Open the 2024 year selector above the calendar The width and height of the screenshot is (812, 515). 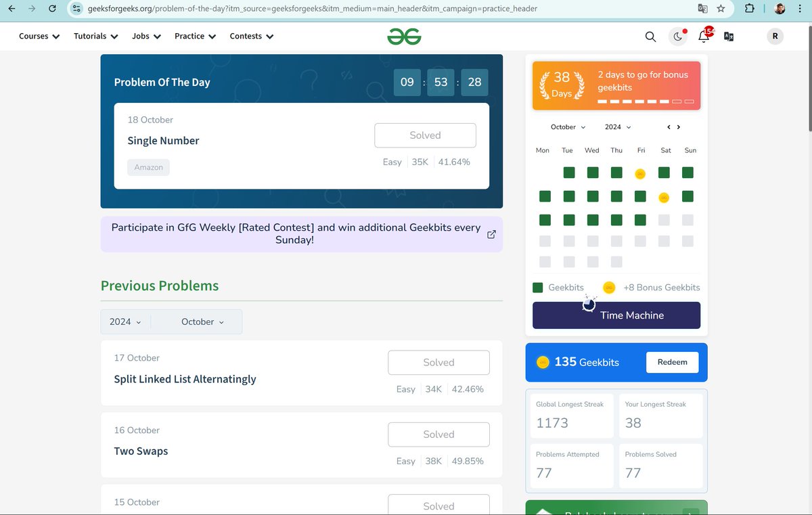[616, 127]
